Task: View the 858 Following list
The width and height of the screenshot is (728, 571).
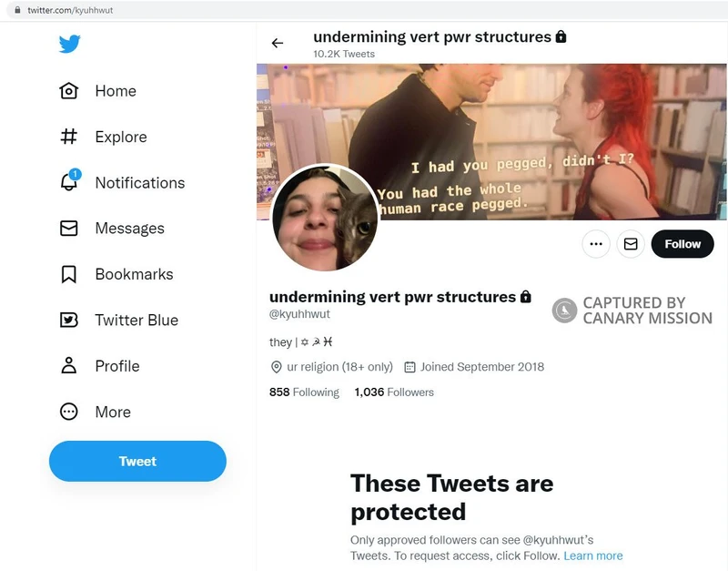Action: (304, 393)
